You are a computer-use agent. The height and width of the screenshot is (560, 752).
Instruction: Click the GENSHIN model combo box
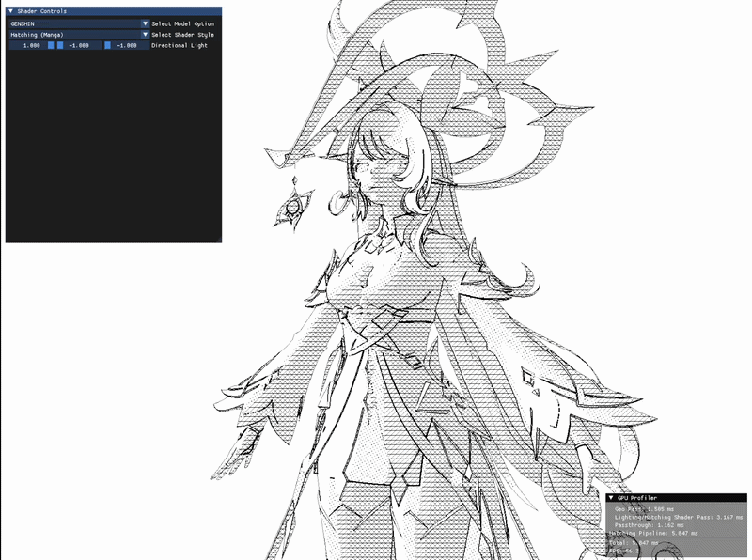click(79, 23)
